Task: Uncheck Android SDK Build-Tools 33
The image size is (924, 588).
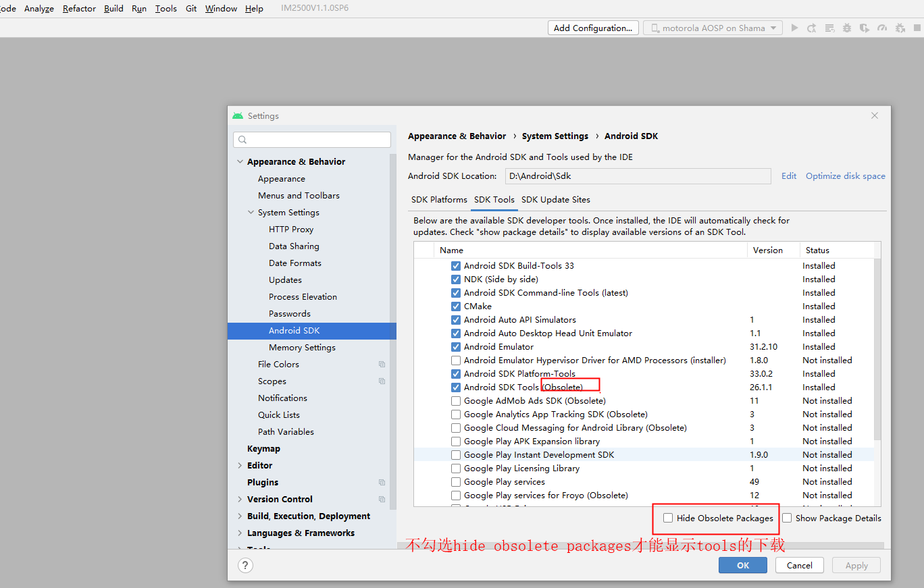Action: [x=456, y=266]
